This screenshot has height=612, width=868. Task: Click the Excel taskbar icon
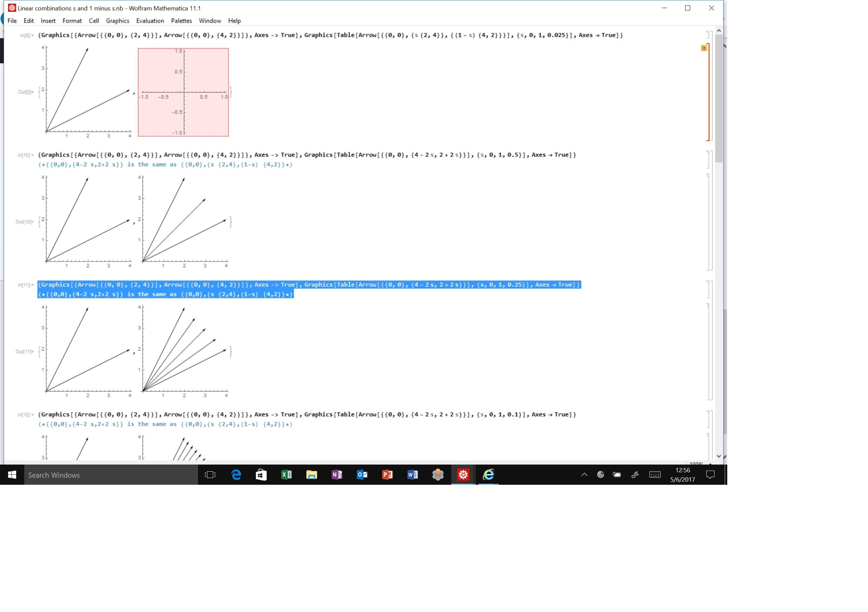288,476
